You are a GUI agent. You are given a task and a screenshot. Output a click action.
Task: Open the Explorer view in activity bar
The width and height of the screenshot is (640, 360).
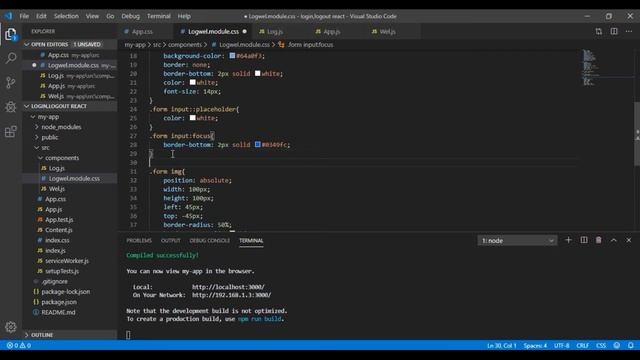click(11, 34)
